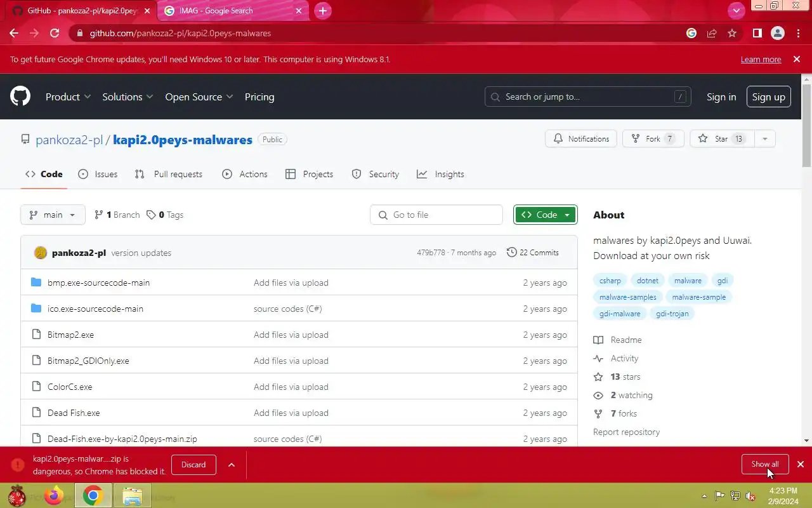This screenshot has height=508, width=812.
Task: Expand the Open Source menu
Action: coord(199,97)
